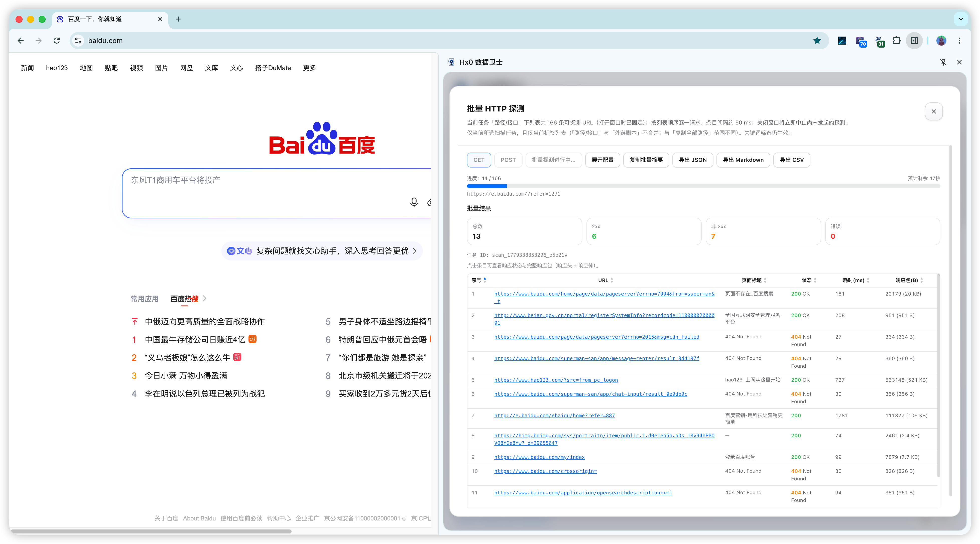The height and width of the screenshot is (544, 980).
Task: Open Chrome three-dot menu
Action: [959, 41]
